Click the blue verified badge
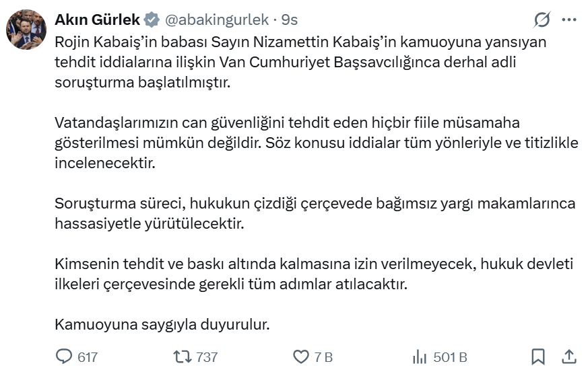Viewport: 588px width, 374px height. click(152, 20)
